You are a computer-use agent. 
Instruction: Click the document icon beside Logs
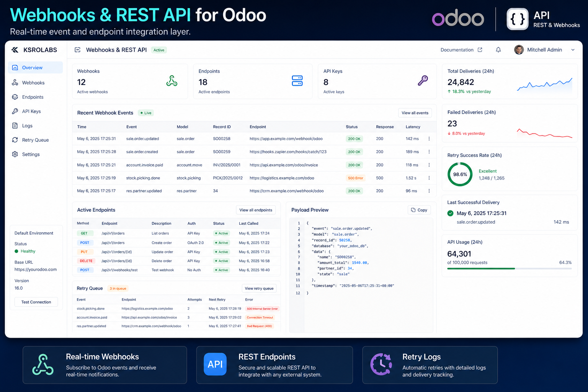pos(15,126)
